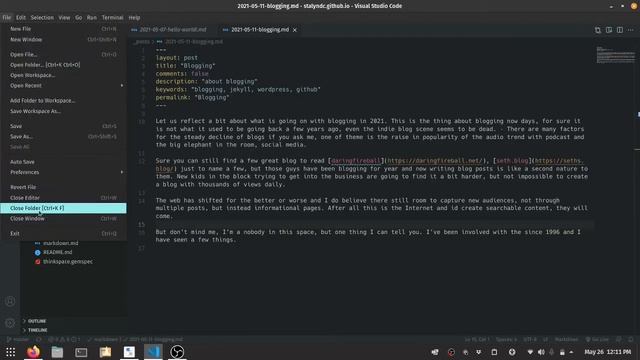Choose New Window from File menu

click(63, 40)
